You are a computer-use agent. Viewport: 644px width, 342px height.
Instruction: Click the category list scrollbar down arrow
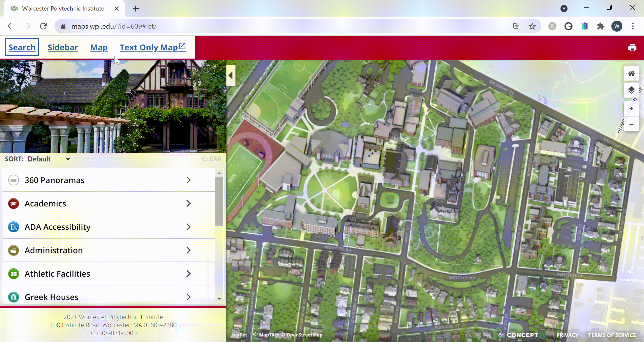coord(219,298)
